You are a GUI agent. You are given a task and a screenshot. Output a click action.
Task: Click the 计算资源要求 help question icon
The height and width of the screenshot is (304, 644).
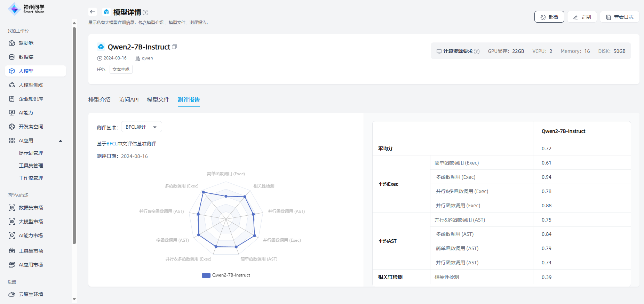pos(477,51)
